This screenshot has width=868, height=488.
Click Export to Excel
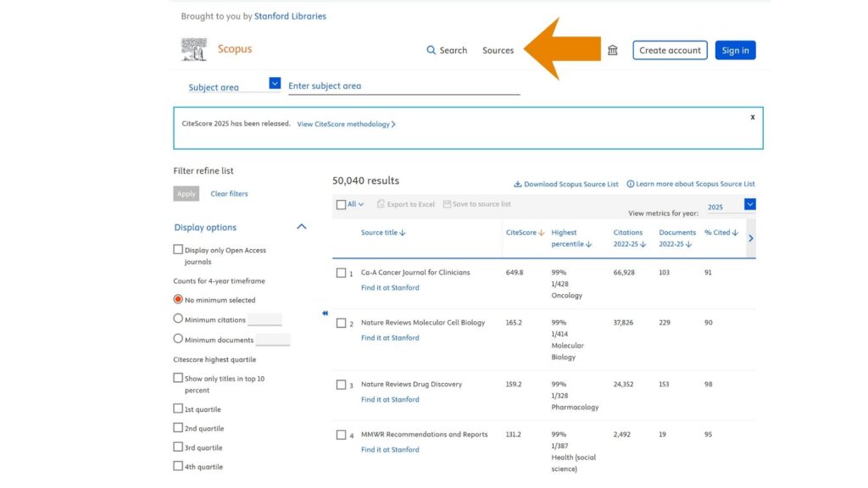coord(406,204)
